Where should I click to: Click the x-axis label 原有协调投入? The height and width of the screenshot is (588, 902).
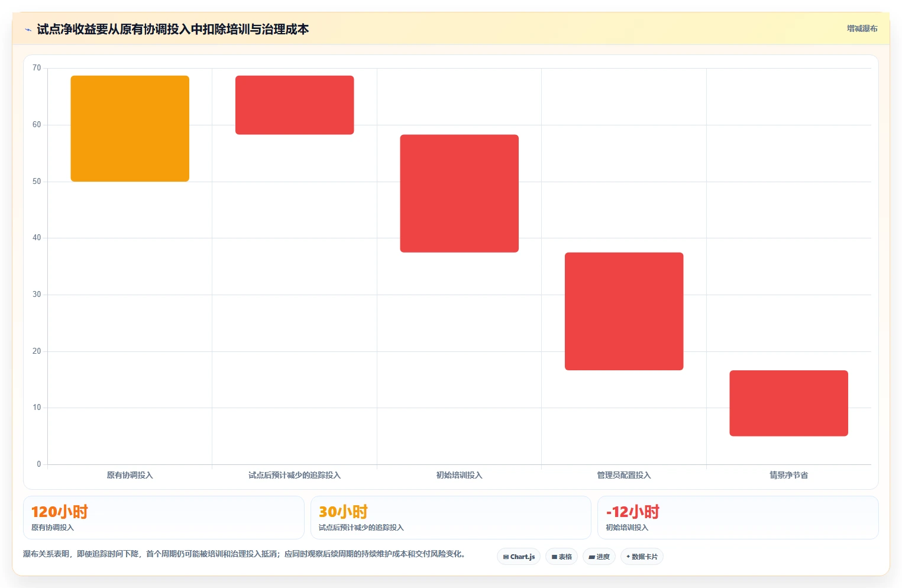[130, 475]
